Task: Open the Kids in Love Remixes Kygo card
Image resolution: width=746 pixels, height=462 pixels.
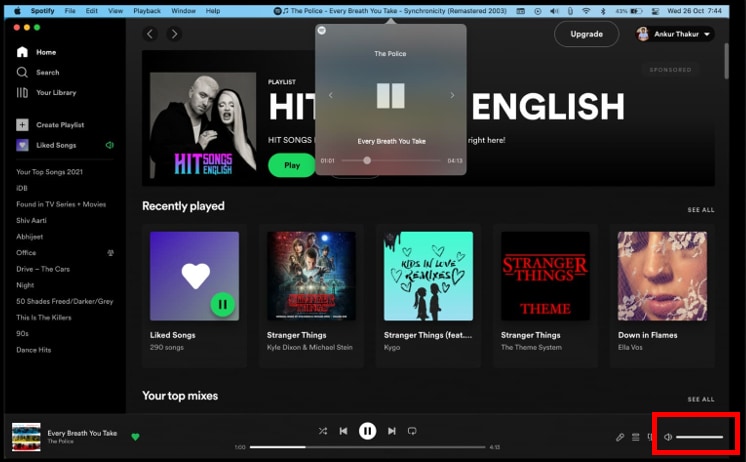Action: (428, 295)
